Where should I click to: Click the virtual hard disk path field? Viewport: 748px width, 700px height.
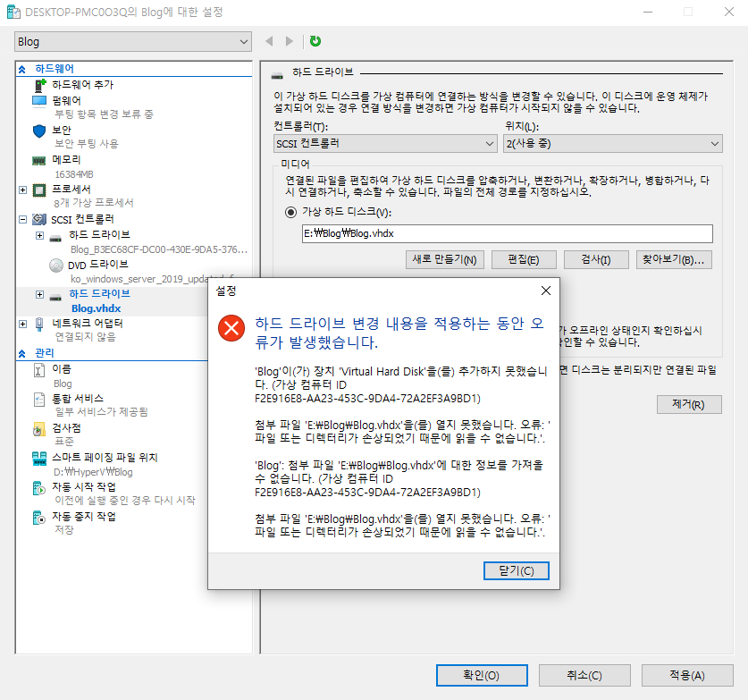(507, 234)
